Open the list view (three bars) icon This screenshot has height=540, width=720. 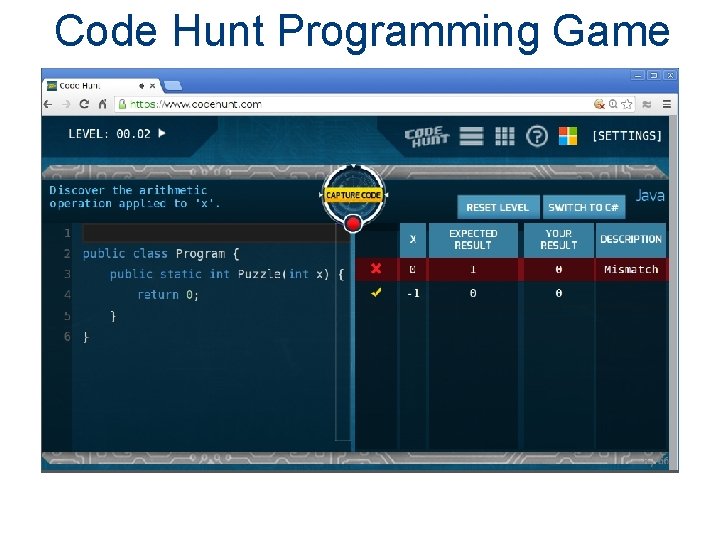472,136
